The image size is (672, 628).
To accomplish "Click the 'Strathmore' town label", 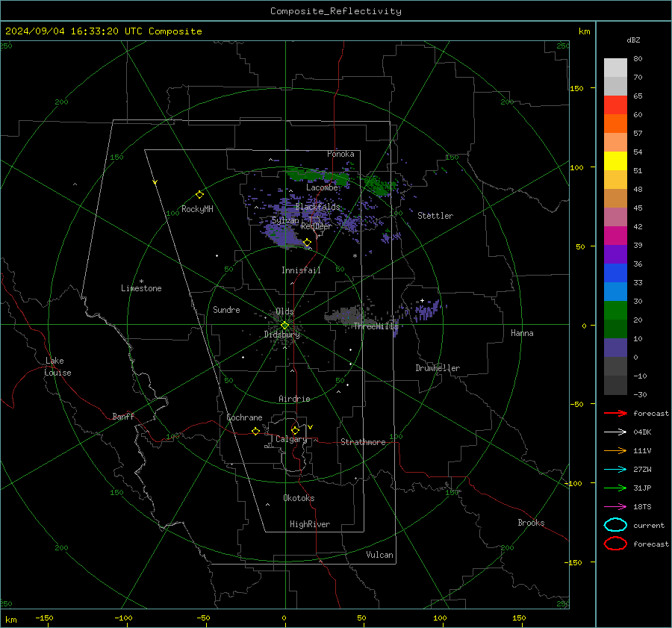I will pos(363,442).
